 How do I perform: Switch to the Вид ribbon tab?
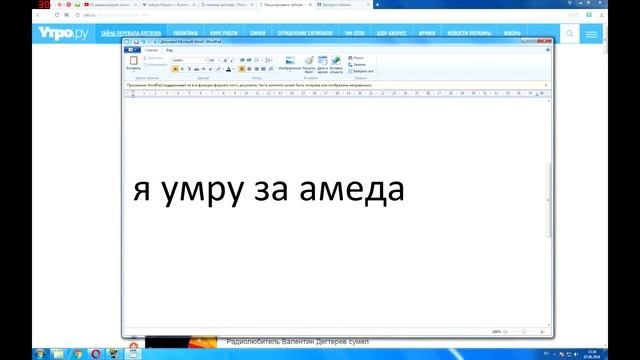coord(169,50)
